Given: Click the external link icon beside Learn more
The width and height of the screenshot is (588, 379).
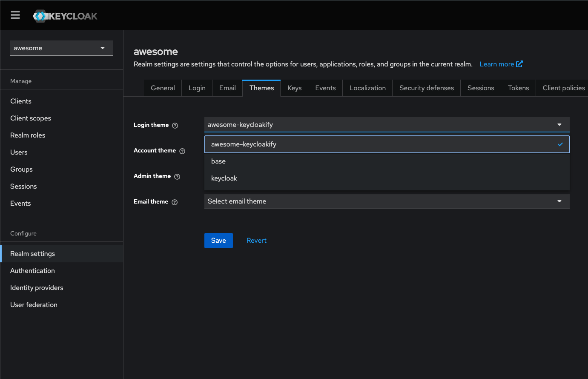Looking at the screenshot, I should [519, 64].
